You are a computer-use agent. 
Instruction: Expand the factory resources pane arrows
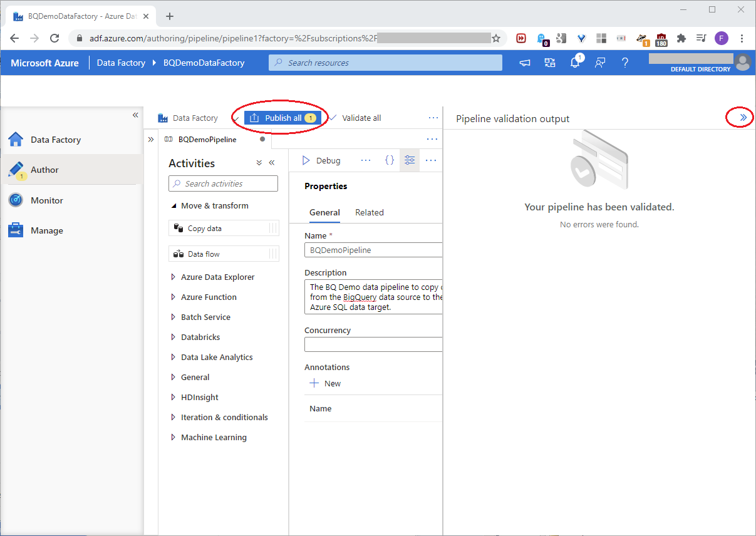(x=150, y=140)
